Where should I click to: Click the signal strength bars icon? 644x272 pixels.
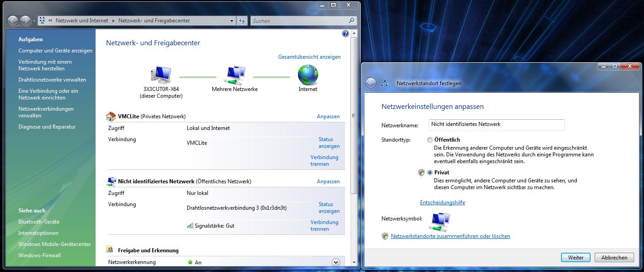click(x=190, y=226)
